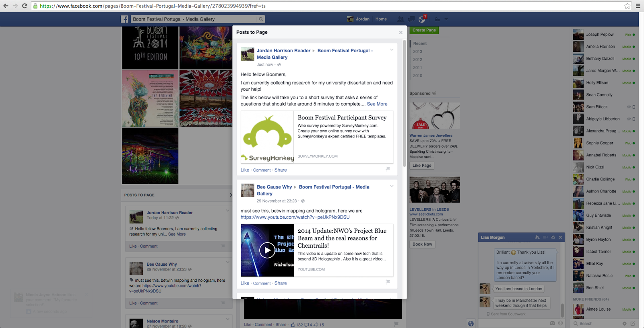The height and width of the screenshot is (328, 644).
Task: Compose new message icon in chat sidebar
Action: click(x=633, y=323)
